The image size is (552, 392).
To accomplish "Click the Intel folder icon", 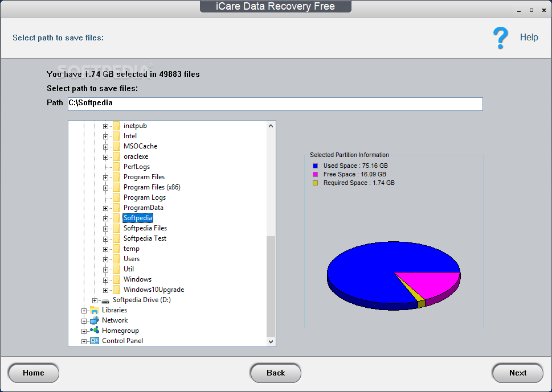I will [116, 136].
